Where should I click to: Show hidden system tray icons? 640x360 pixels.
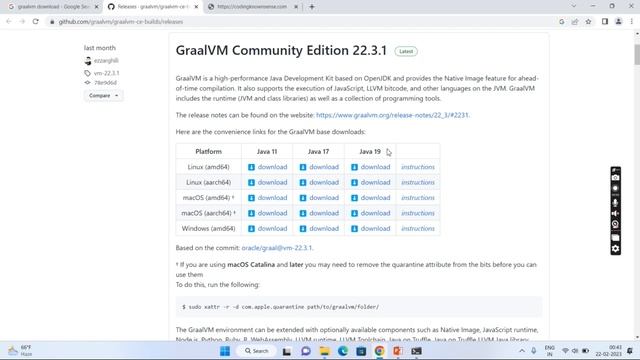[522, 351]
